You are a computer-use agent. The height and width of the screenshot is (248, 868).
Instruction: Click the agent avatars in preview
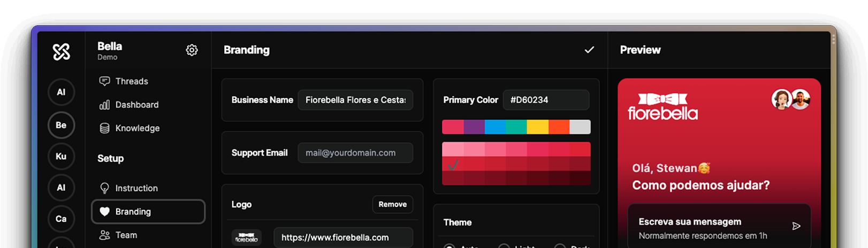coord(791,99)
